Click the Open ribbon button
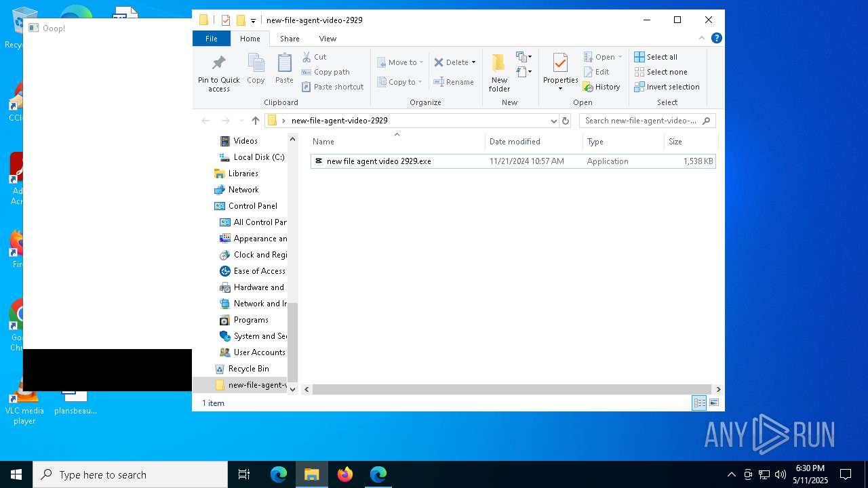Screen dimensions: 868x488 (x=602, y=57)
